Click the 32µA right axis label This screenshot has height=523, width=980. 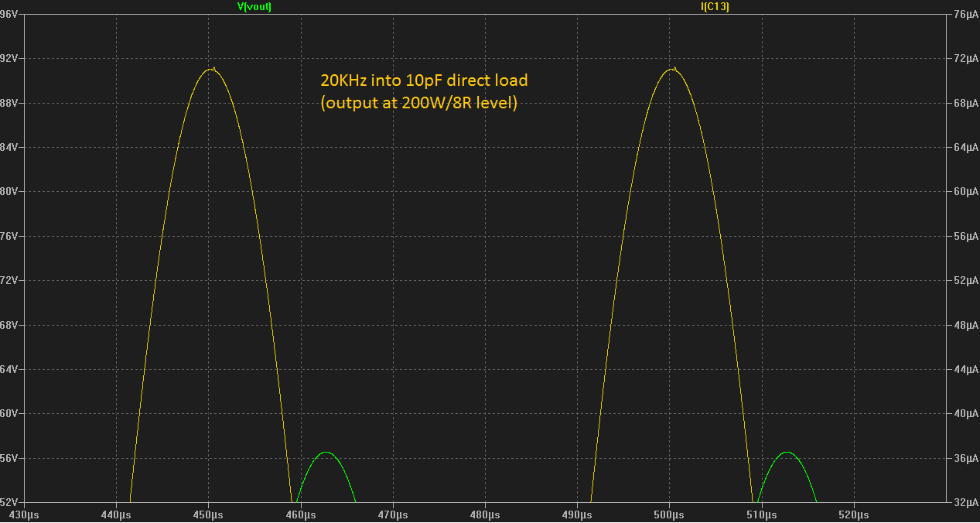(x=966, y=502)
